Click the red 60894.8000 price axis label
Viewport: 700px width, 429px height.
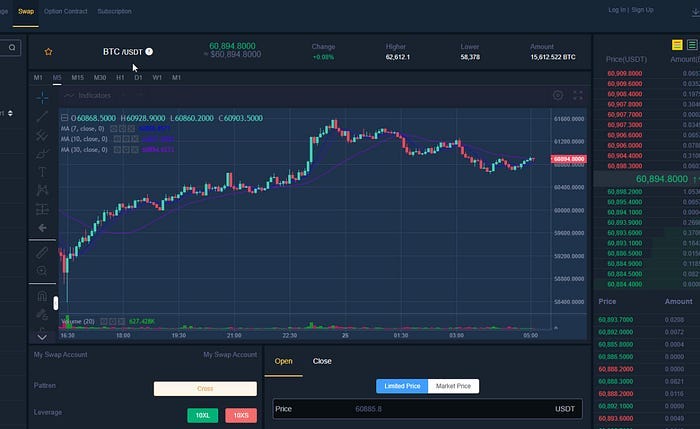click(x=569, y=159)
